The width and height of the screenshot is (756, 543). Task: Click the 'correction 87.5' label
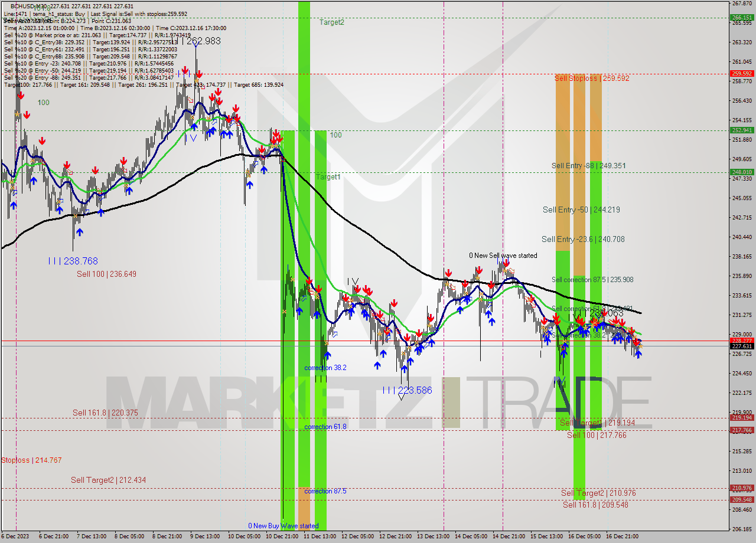pos(325,491)
